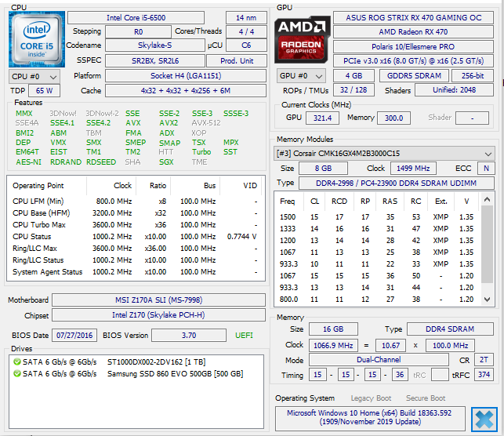The image size is (504, 436).
Task: Click the CPU Turbo Max operating point row
Action: coord(136,225)
